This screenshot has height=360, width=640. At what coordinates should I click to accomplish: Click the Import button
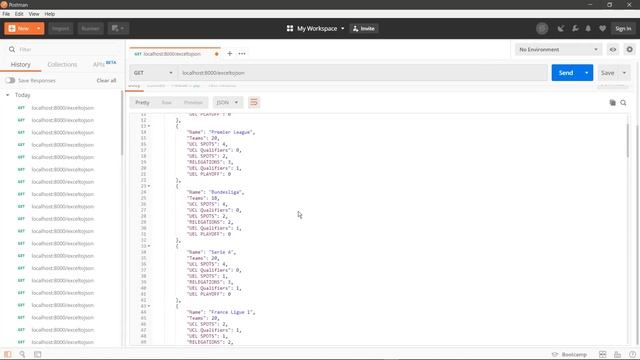click(x=60, y=29)
